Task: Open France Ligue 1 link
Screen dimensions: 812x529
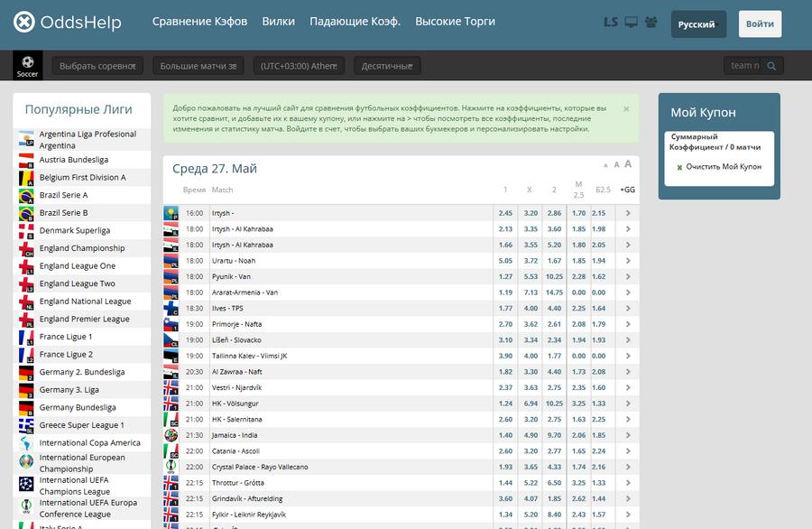Action: tap(66, 337)
